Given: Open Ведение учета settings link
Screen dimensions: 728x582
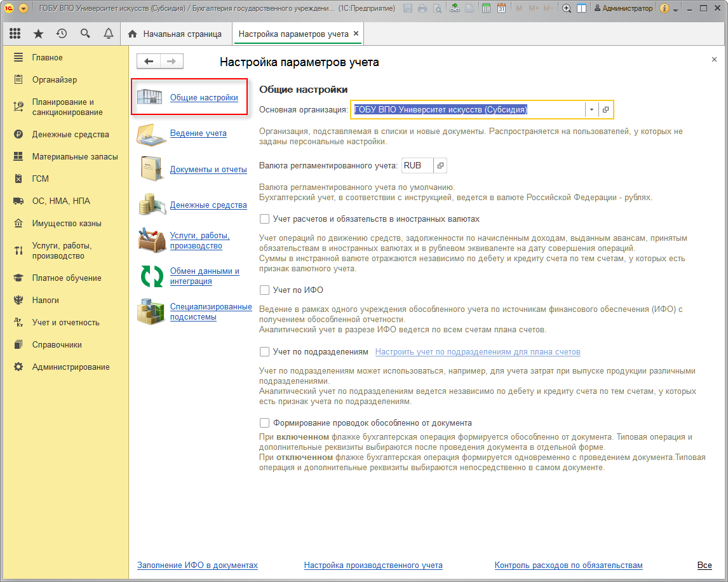Looking at the screenshot, I should pyautogui.click(x=198, y=133).
